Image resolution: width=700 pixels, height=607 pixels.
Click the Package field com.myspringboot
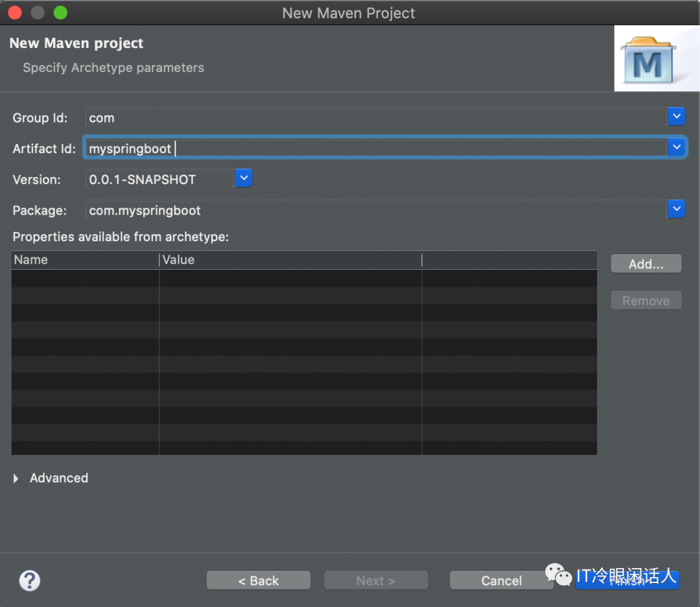pos(377,210)
